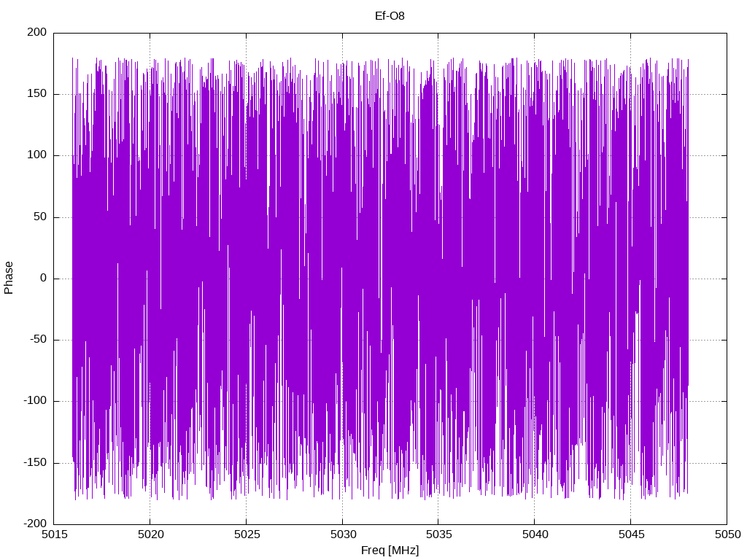The height and width of the screenshot is (560, 747).
Task: Click the x-axis tick label 5020
Action: [x=150, y=534]
